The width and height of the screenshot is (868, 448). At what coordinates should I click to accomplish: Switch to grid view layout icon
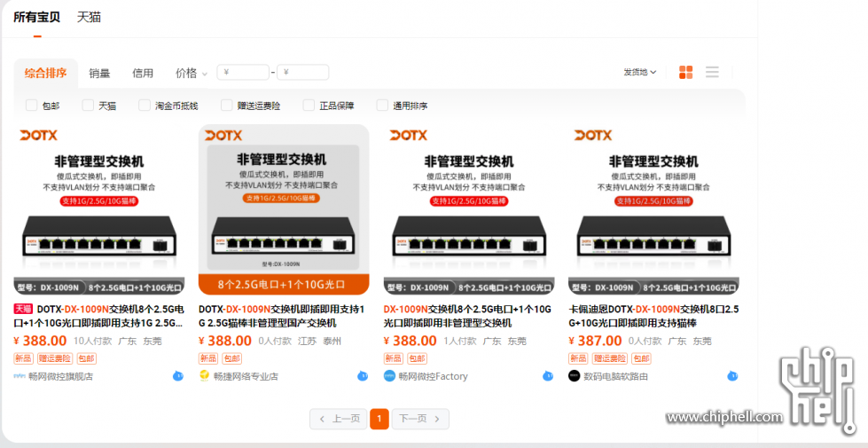685,73
